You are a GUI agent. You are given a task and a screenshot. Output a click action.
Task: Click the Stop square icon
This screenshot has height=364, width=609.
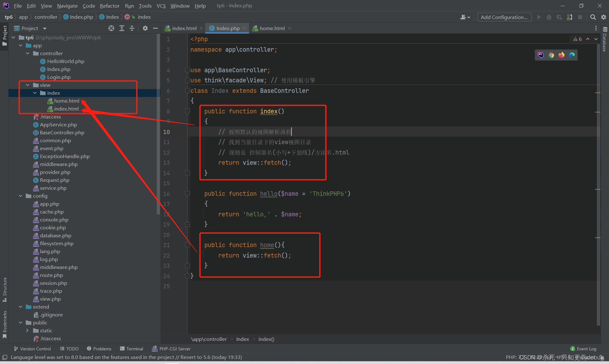pyautogui.click(x=580, y=17)
